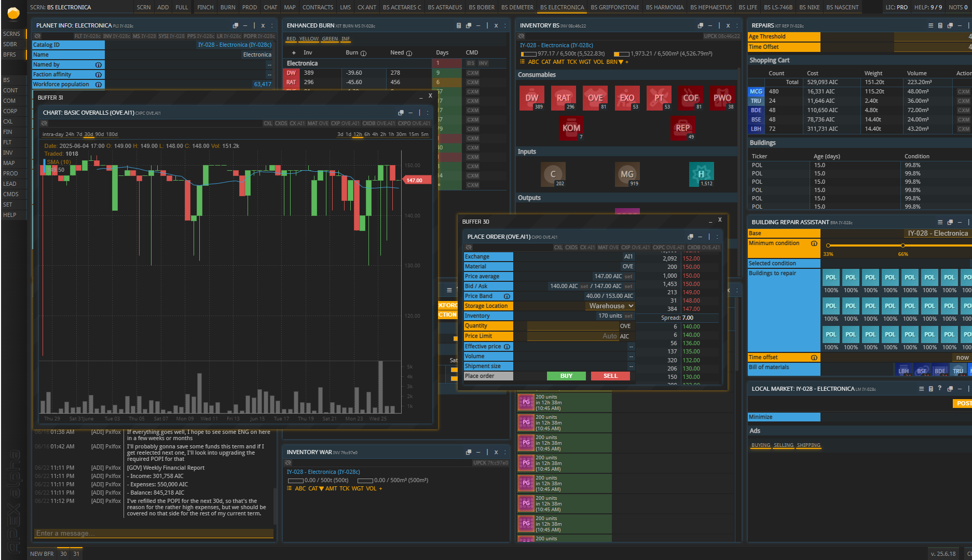972x560 pixels.
Task: Open the CONTRACTS screen tab
Action: click(x=318, y=7)
